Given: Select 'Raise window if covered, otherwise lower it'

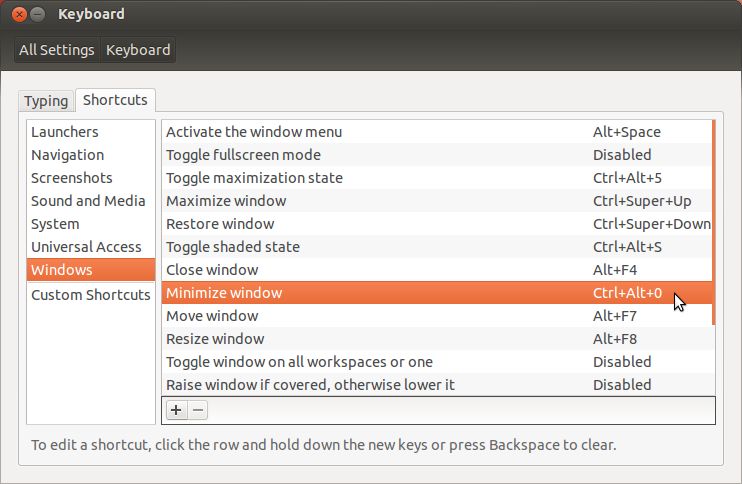Looking at the screenshot, I should coord(437,385).
